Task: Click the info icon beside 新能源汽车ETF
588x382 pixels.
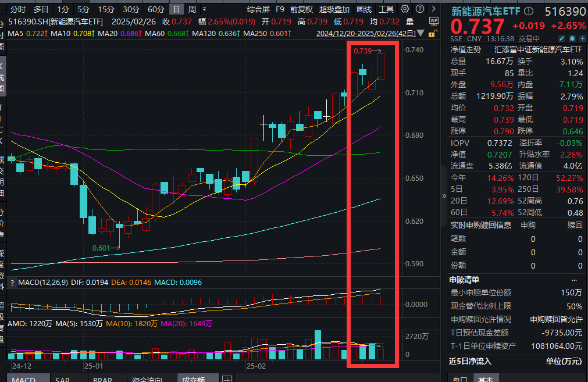Action: coord(528,10)
